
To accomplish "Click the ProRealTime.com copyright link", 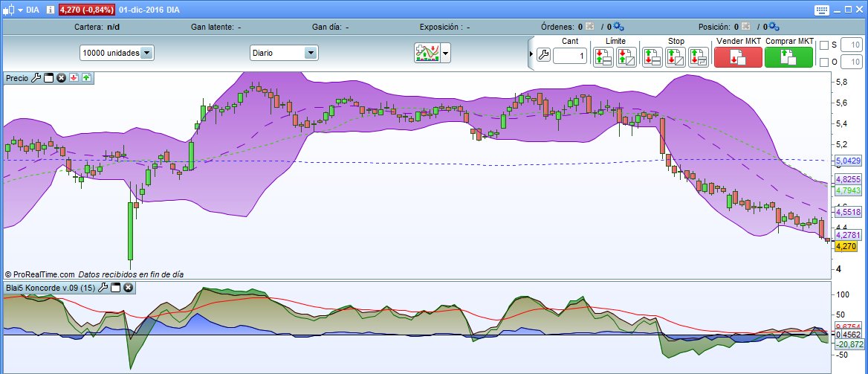I will [x=40, y=274].
